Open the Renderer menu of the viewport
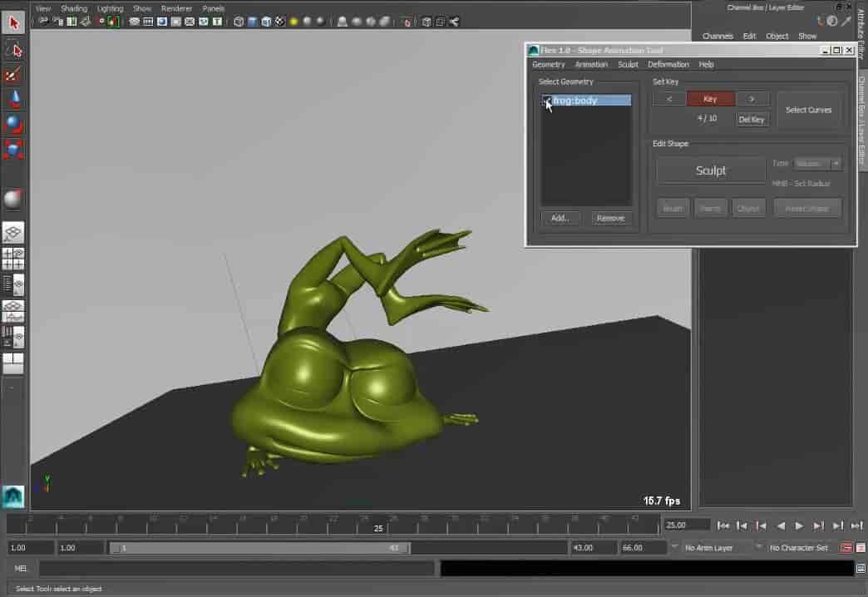The image size is (868, 597). (176, 7)
